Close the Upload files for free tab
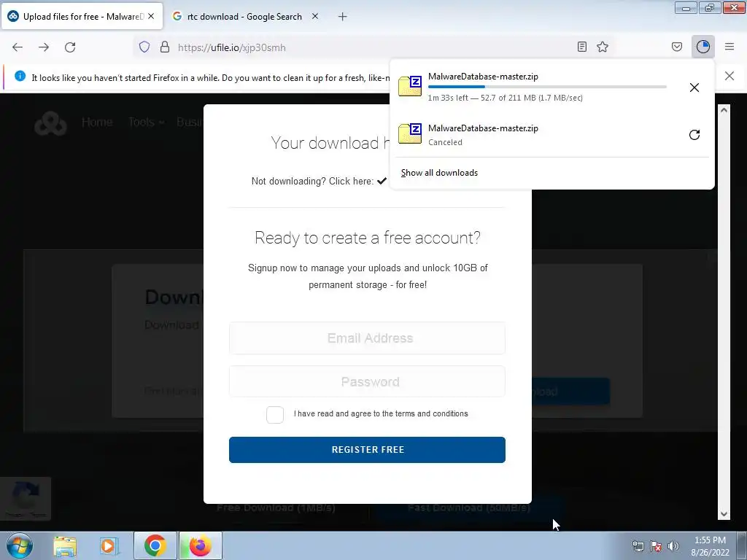747x560 pixels. pos(151,16)
